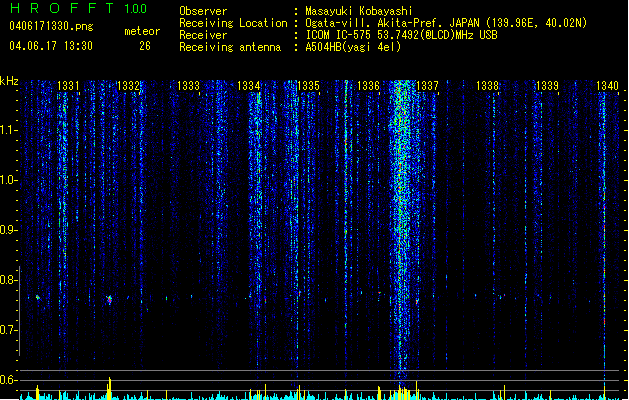Click the 1331 time marker

[68, 85]
